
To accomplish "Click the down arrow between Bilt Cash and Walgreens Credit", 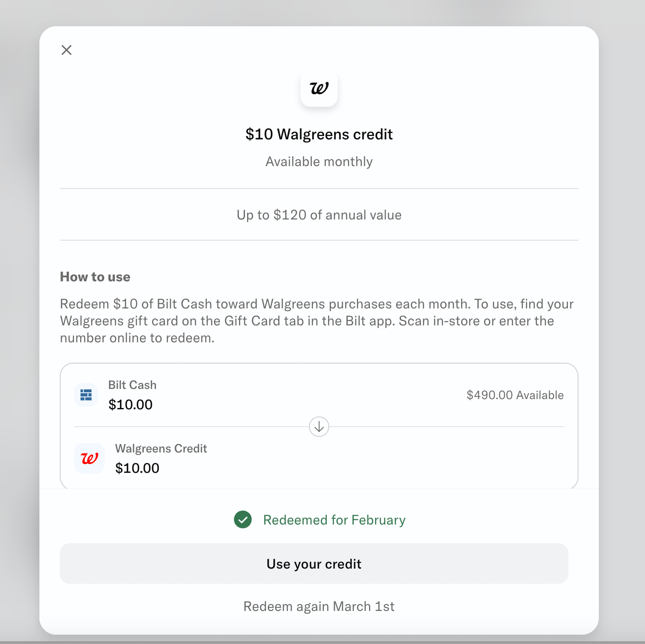I will click(x=319, y=427).
